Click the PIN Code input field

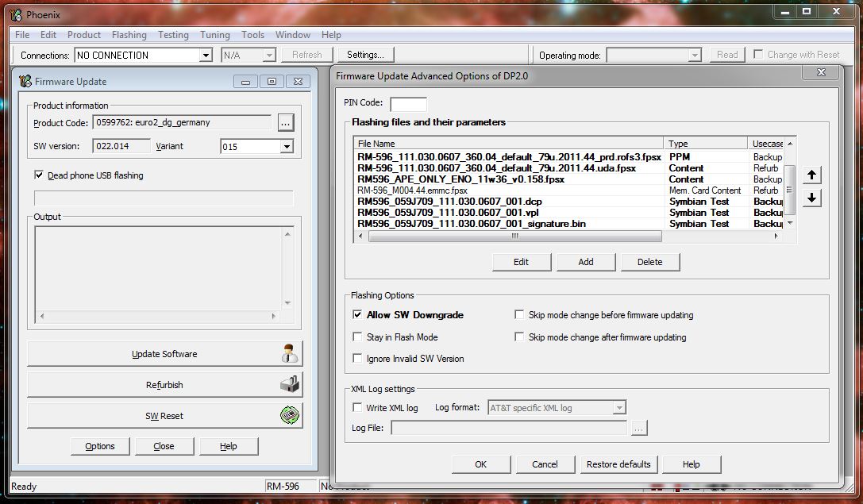point(408,103)
